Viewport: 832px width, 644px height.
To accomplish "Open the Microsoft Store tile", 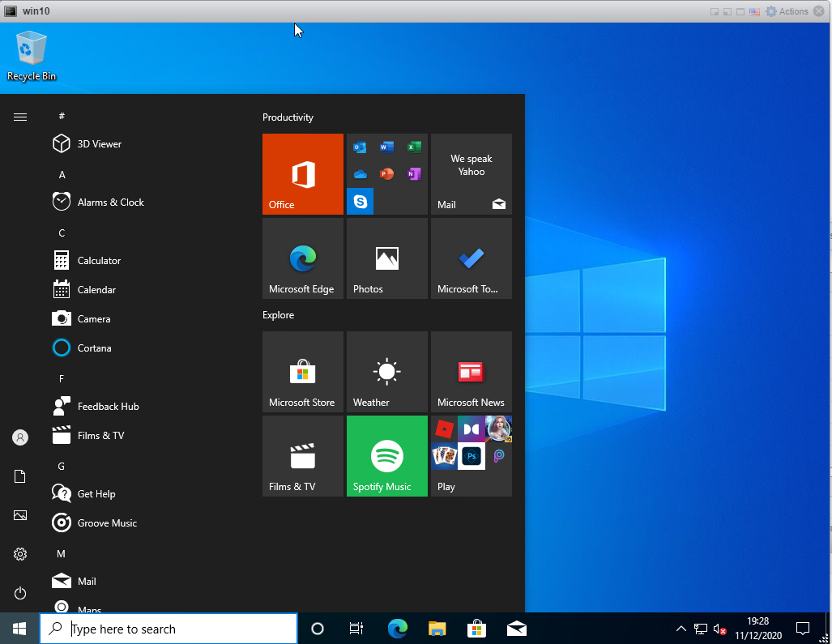I will pyautogui.click(x=302, y=372).
